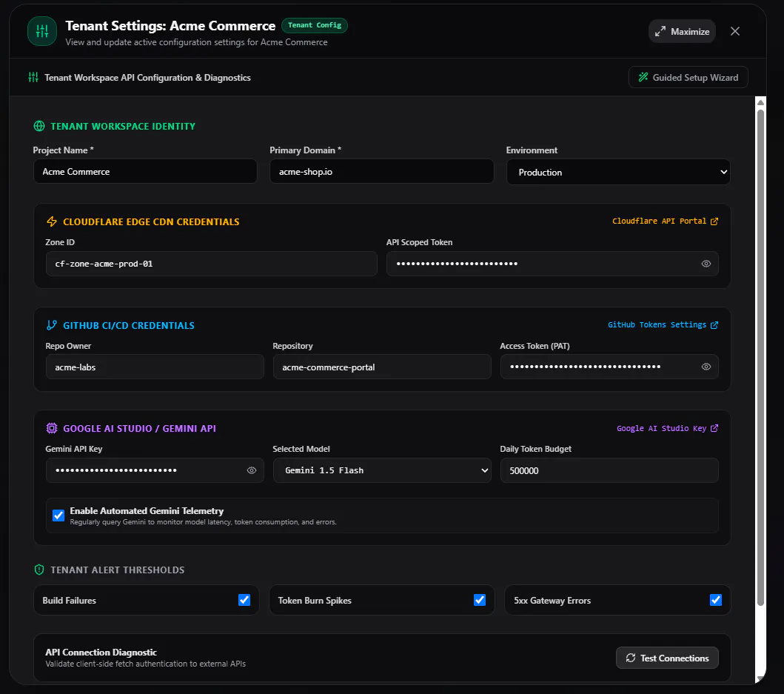
Task: Click the external-link icon after Google AI Studio Key
Action: (x=714, y=428)
